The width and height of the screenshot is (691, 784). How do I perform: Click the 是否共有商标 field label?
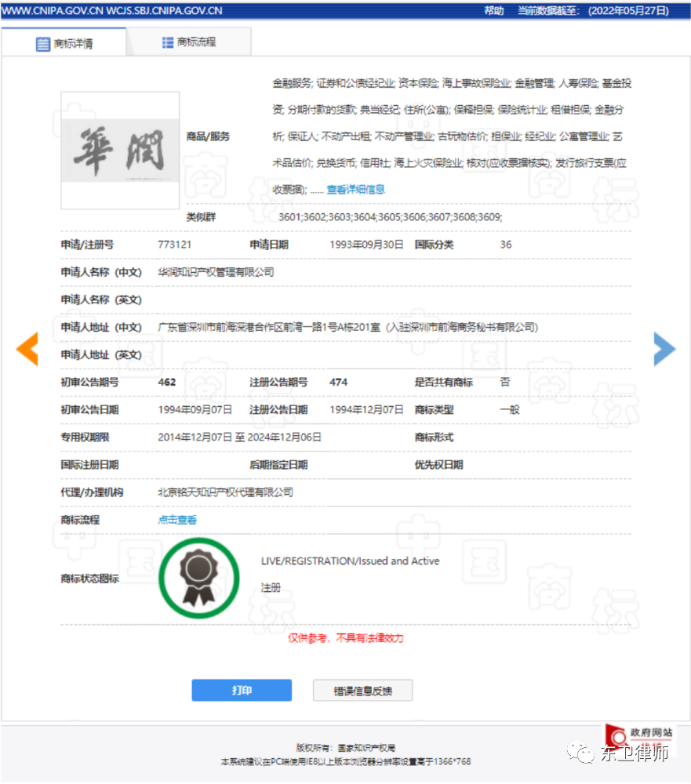click(444, 382)
